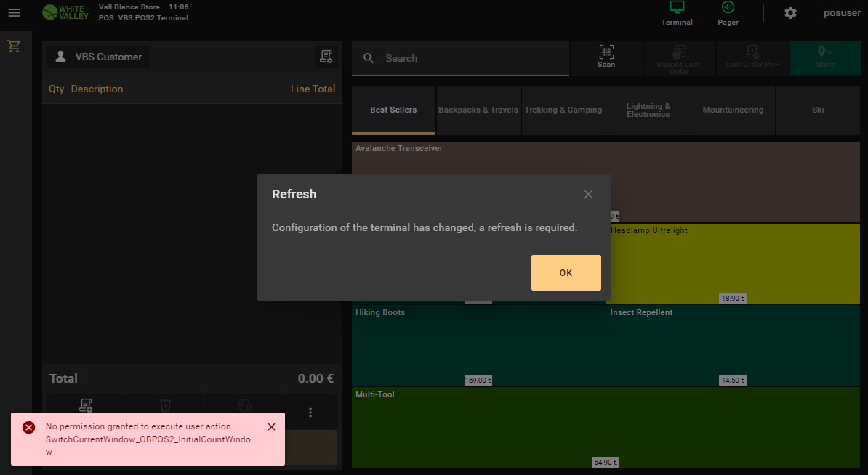Image resolution: width=868 pixels, height=475 pixels.
Task: Close the Refresh dialog with X
Action: tap(588, 194)
